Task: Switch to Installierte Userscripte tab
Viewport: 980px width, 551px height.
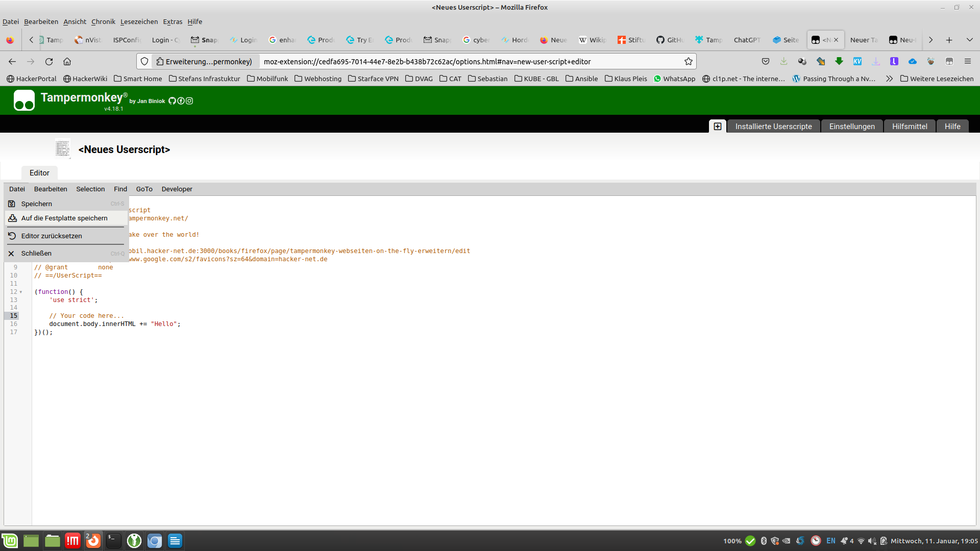Action: [773, 127]
